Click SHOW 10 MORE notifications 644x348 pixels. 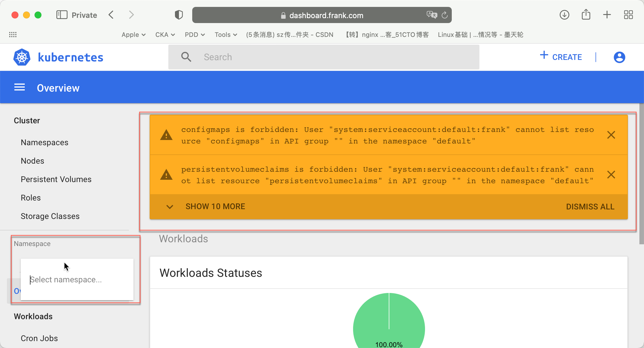[x=215, y=207]
